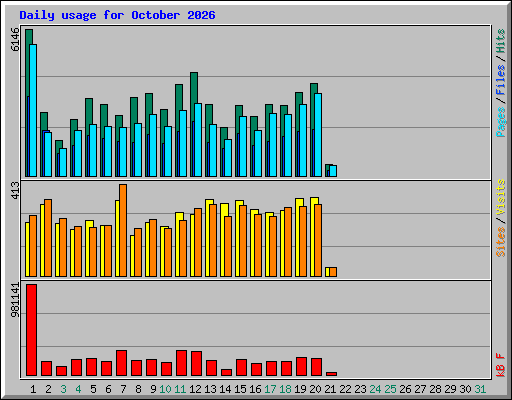The width and height of the screenshot is (512, 400).
Task: Click the short red KB bar for day 14
Action: 226,372
